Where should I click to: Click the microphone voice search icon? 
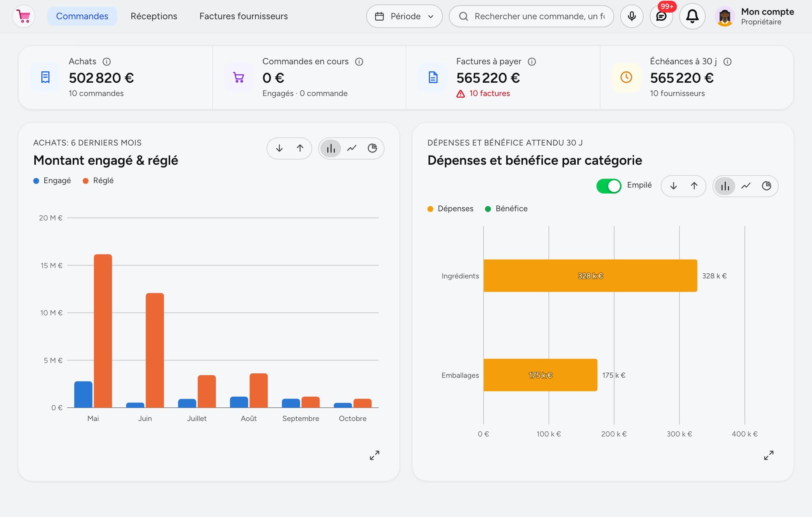click(632, 16)
